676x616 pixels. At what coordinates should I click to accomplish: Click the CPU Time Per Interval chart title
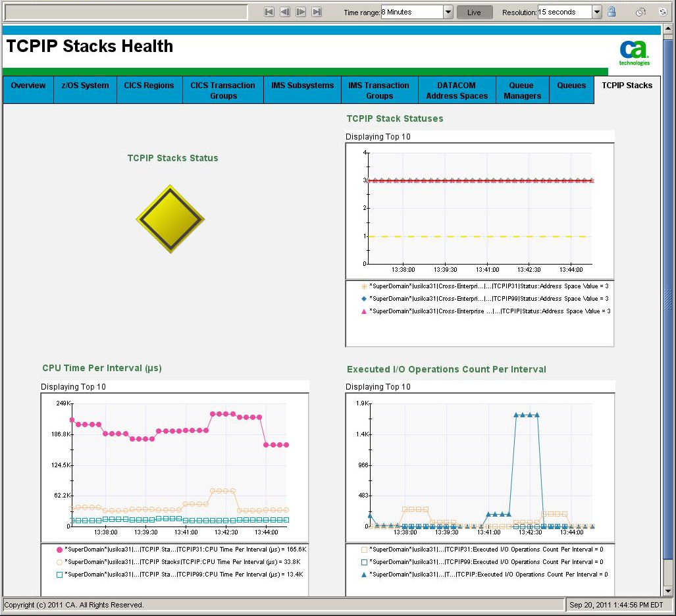click(102, 368)
